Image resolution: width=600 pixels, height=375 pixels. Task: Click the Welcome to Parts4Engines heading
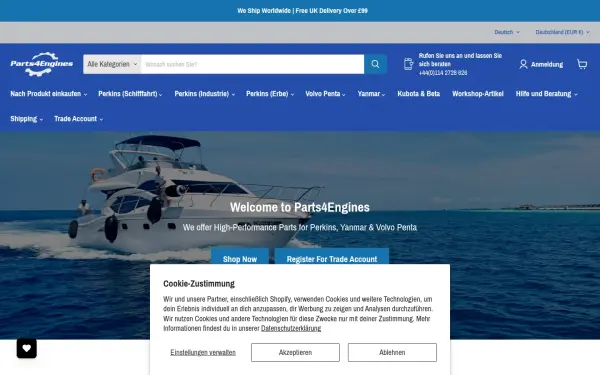pyautogui.click(x=300, y=207)
